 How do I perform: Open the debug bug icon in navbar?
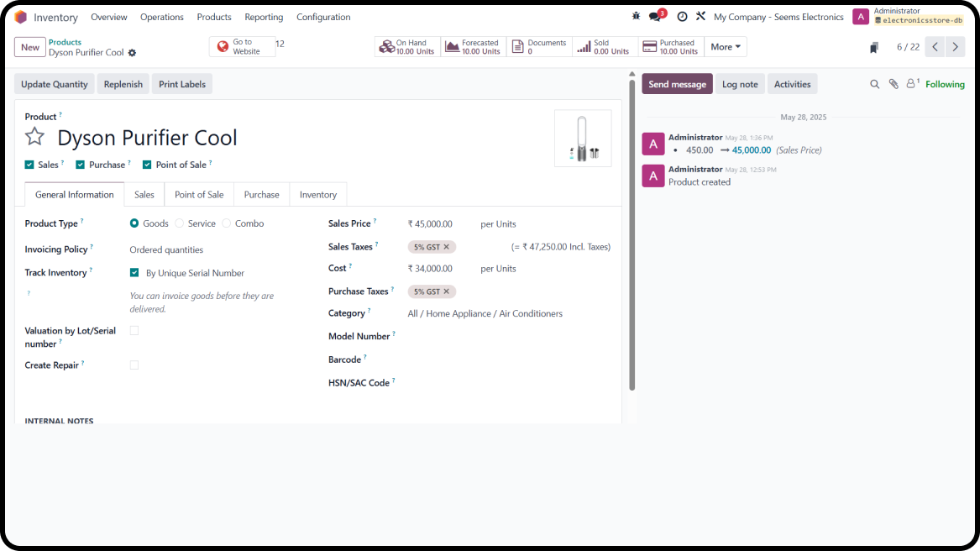[x=636, y=17]
